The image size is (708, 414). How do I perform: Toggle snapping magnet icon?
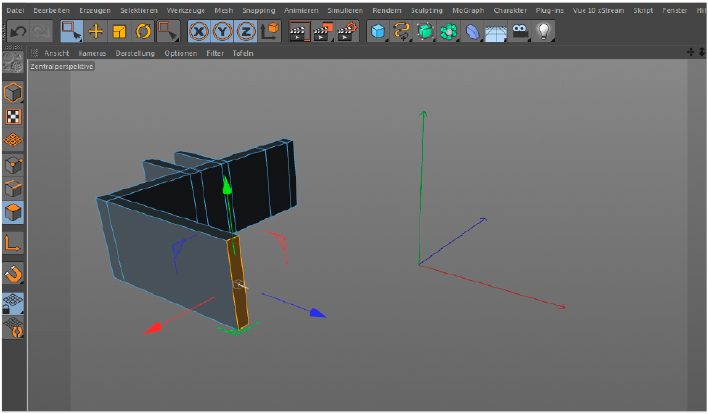pyautogui.click(x=14, y=273)
